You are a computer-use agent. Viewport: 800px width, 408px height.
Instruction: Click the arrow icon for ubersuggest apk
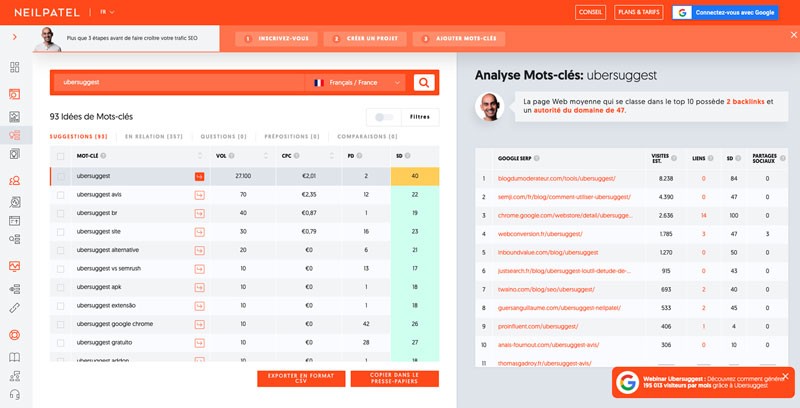(x=199, y=288)
